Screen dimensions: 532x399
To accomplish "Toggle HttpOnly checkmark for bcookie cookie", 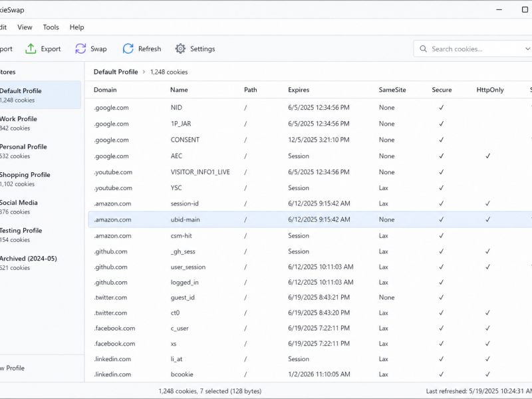I will [x=488, y=374].
